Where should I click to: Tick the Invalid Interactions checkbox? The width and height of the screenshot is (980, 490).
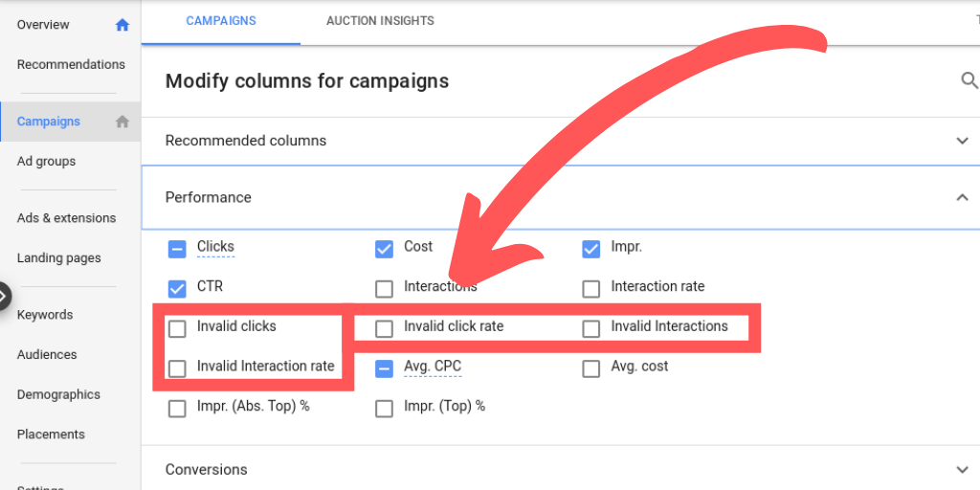(591, 329)
